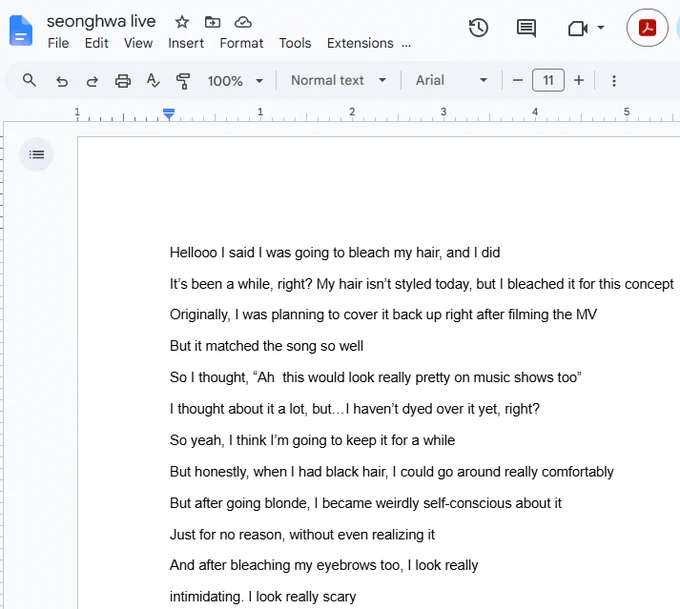680x609 pixels.
Task: Increase font size with plus button
Action: pos(579,80)
